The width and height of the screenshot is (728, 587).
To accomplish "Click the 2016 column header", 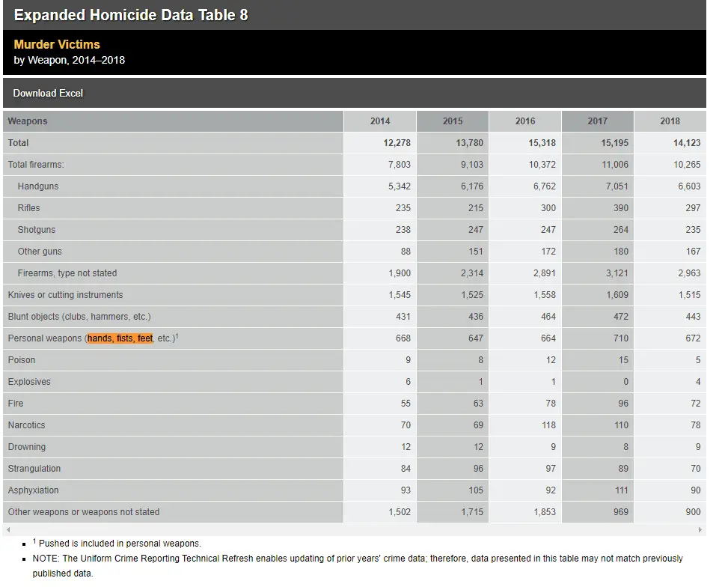I will pyautogui.click(x=525, y=121).
